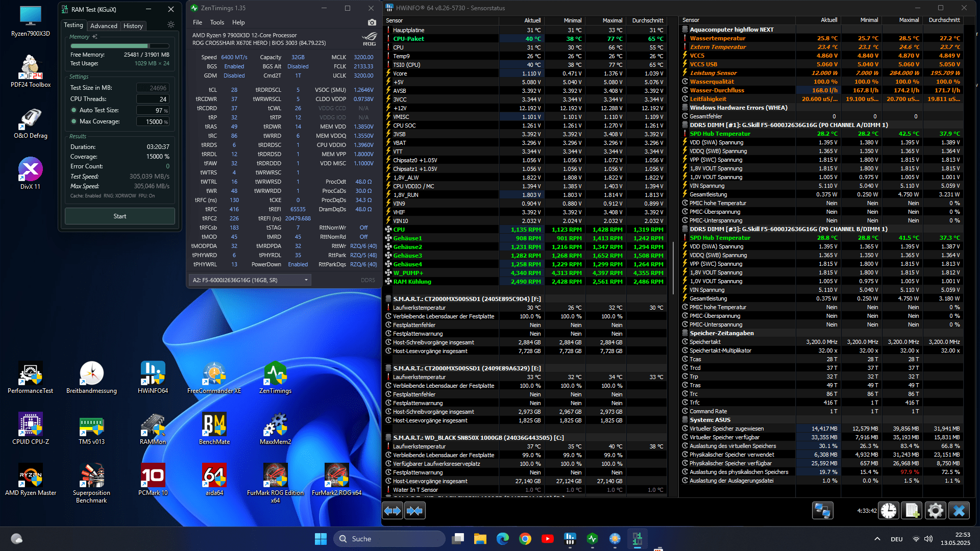Click HWiNFO collapse columns arrows button

click(415, 511)
